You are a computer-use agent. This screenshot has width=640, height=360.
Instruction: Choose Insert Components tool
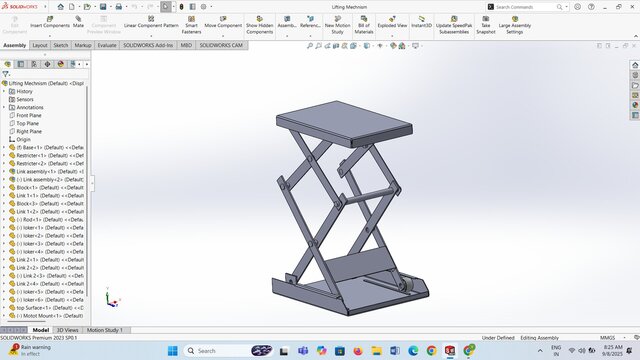pos(50,22)
